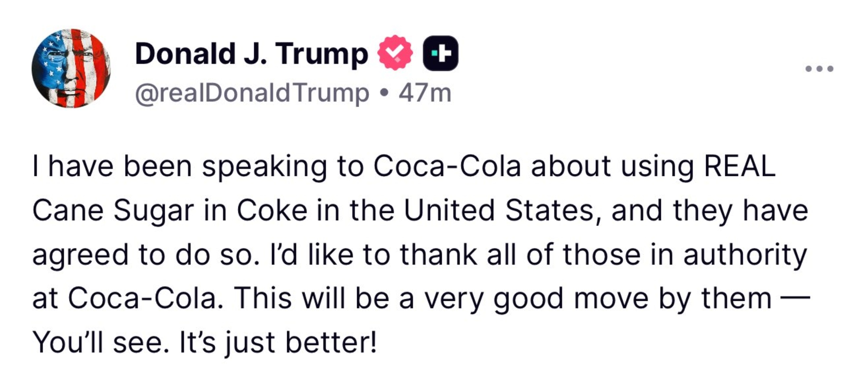This screenshot has width=868, height=375.
Task: Click the @realDonaldTrump handle
Action: [252, 93]
